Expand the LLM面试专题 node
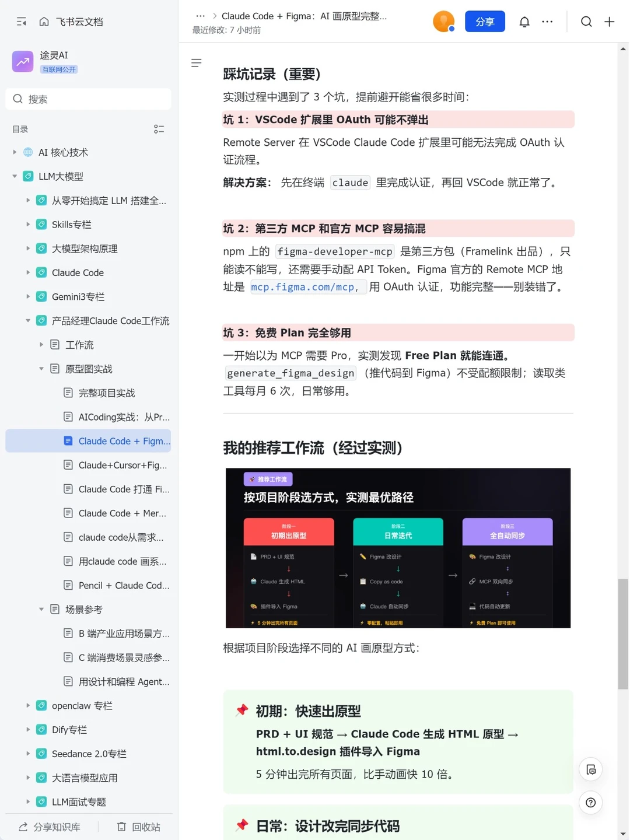This screenshot has height=840, width=630. 27,801
